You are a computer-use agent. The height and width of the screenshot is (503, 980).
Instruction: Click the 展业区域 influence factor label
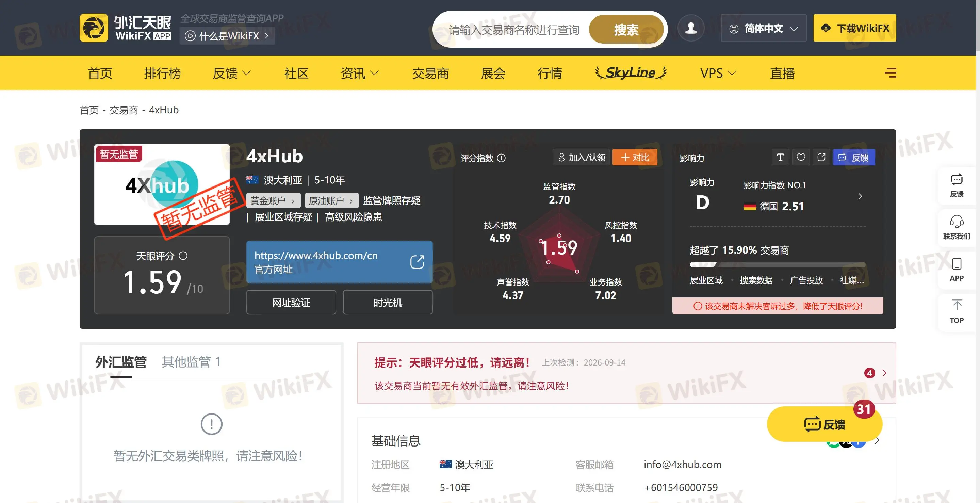point(706,281)
